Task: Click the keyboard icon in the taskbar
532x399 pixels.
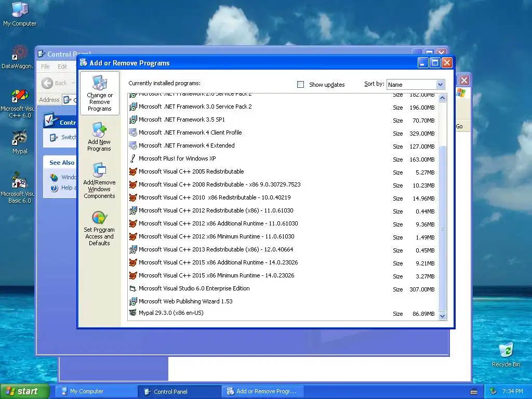Action: coord(474,392)
